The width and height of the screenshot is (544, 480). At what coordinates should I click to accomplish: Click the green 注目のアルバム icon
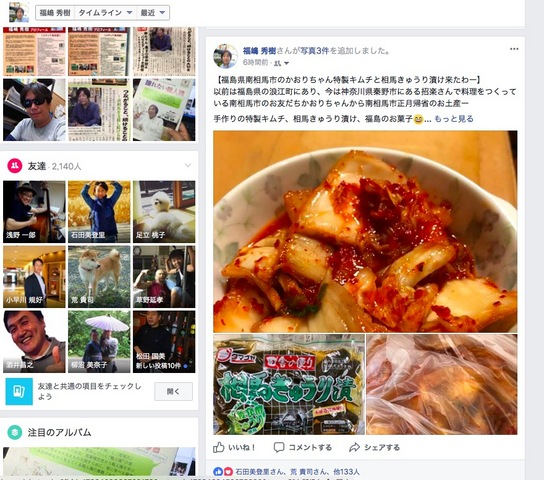point(15,432)
